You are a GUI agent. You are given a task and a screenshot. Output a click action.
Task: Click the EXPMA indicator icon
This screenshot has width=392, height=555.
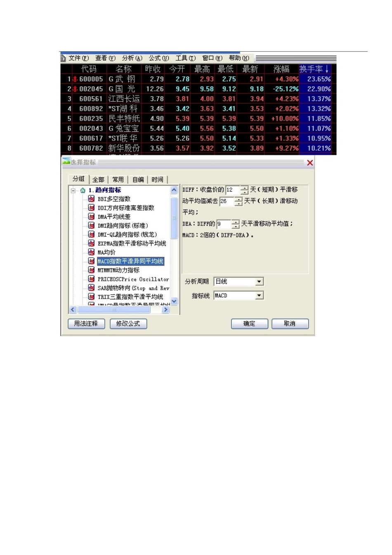[x=91, y=243]
